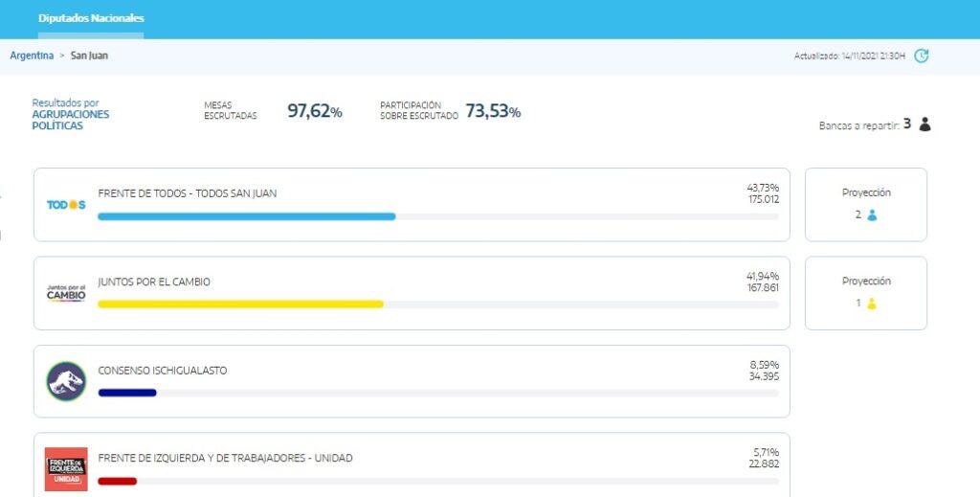The width and height of the screenshot is (980, 497).
Task: Click the dark blue Consenso Ischigualasto bar
Action: 127,394
